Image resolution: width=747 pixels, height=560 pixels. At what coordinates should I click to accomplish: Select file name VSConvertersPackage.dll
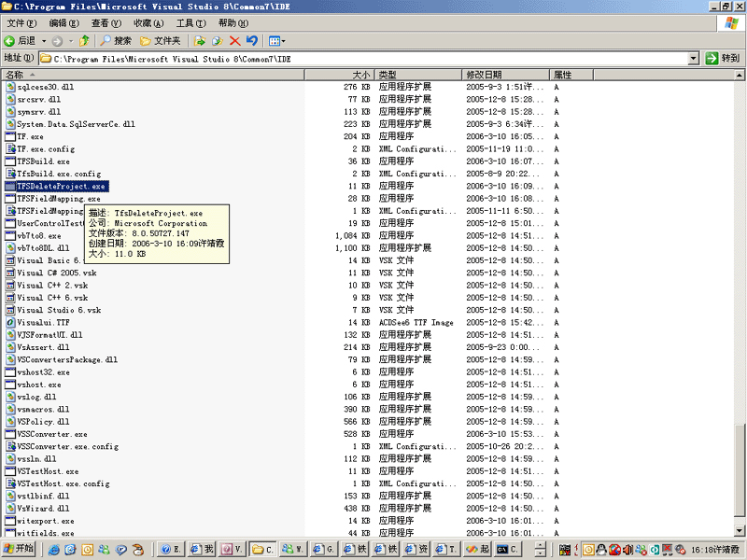click(67, 359)
